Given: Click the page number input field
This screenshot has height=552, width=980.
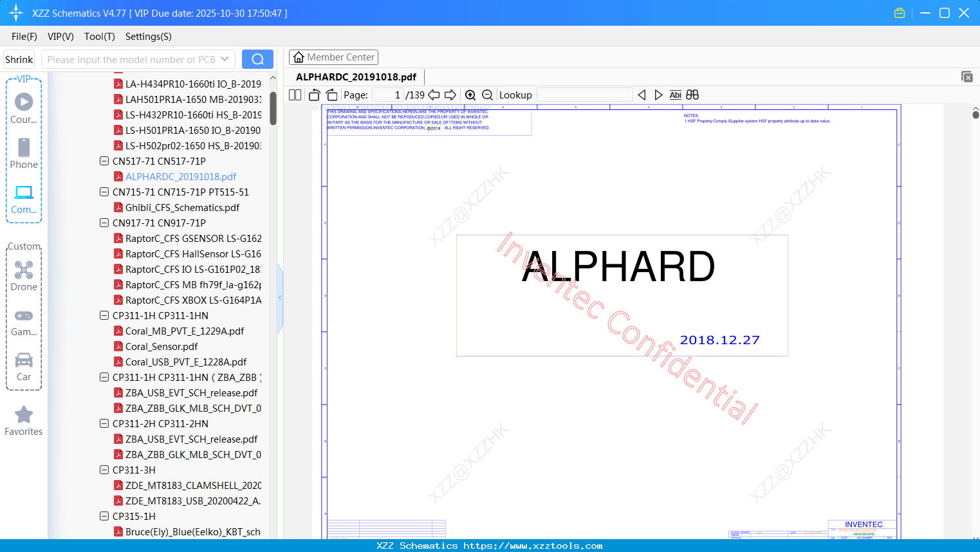Looking at the screenshot, I should tap(387, 95).
